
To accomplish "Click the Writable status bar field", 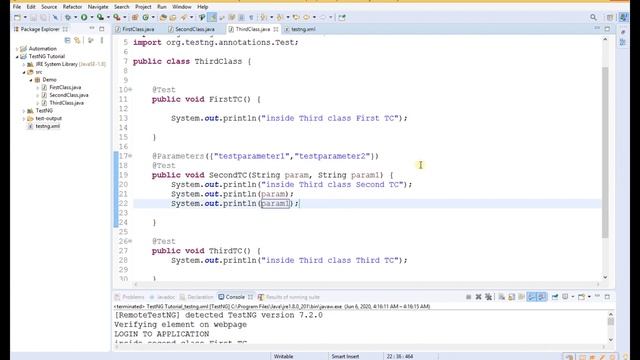I will [x=283, y=356].
